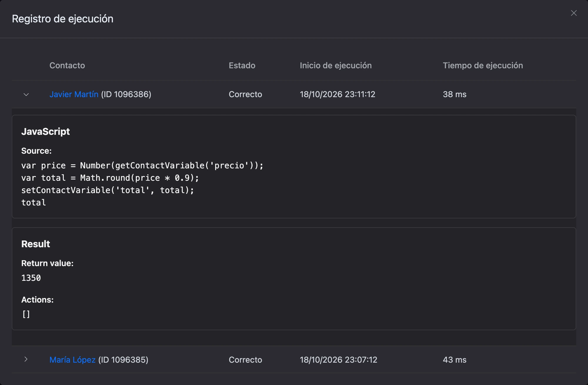Click the Source: label
Viewport: 588px width, 385px height.
pyautogui.click(x=36, y=151)
